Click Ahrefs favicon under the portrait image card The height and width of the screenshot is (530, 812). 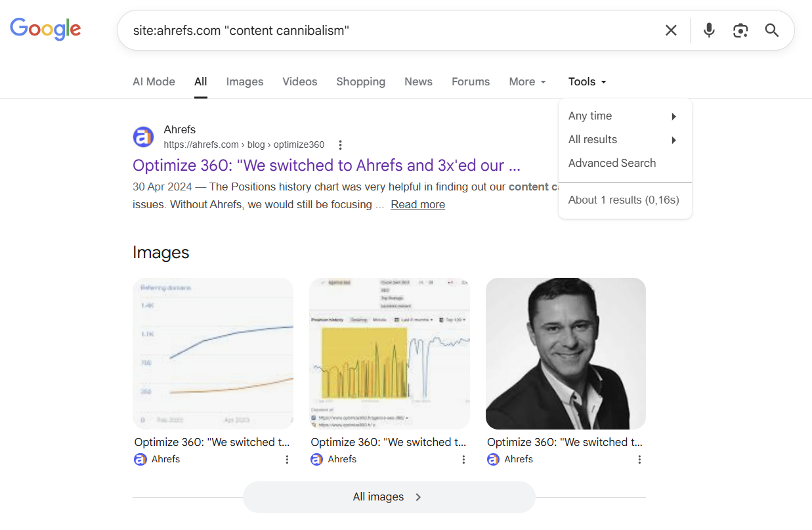(x=493, y=460)
